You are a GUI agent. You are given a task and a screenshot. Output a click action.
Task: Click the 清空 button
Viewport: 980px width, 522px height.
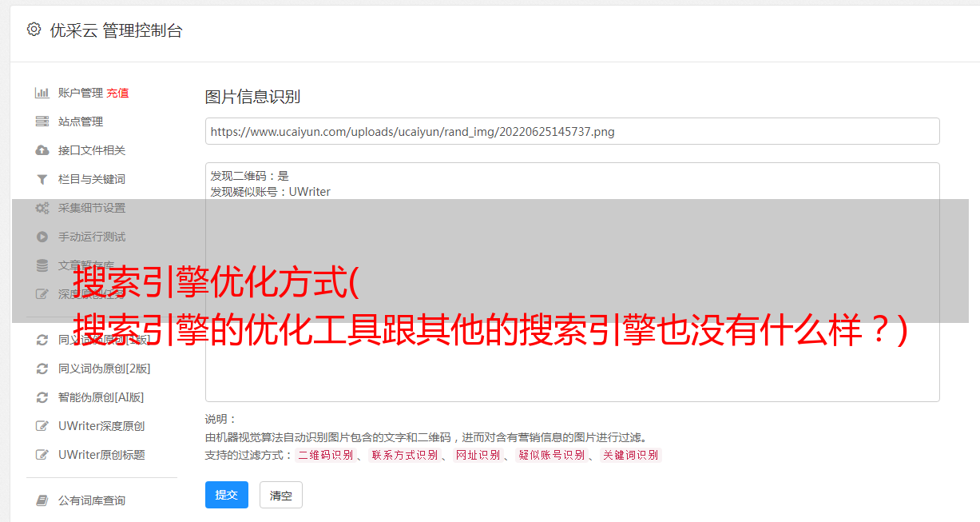[x=281, y=495]
